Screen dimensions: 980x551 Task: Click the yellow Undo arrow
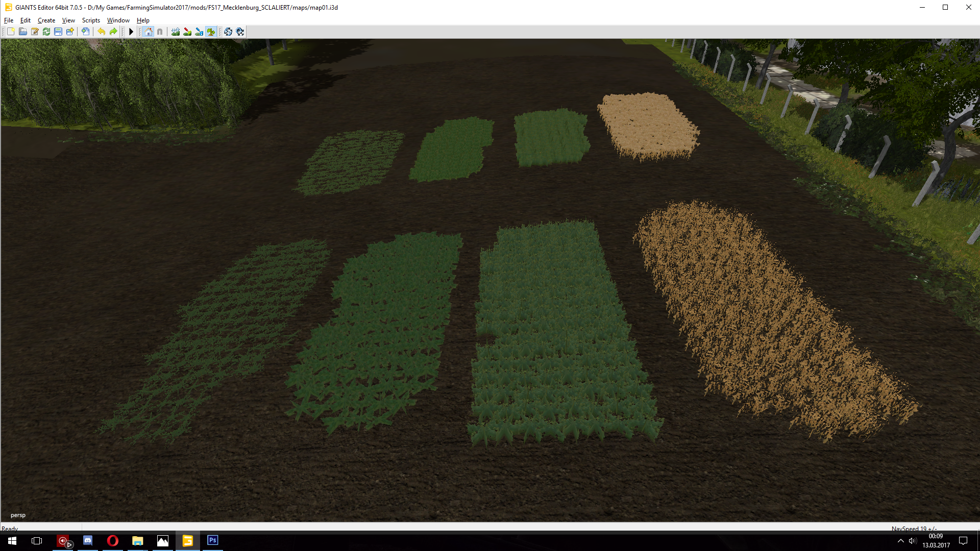pyautogui.click(x=102, y=32)
